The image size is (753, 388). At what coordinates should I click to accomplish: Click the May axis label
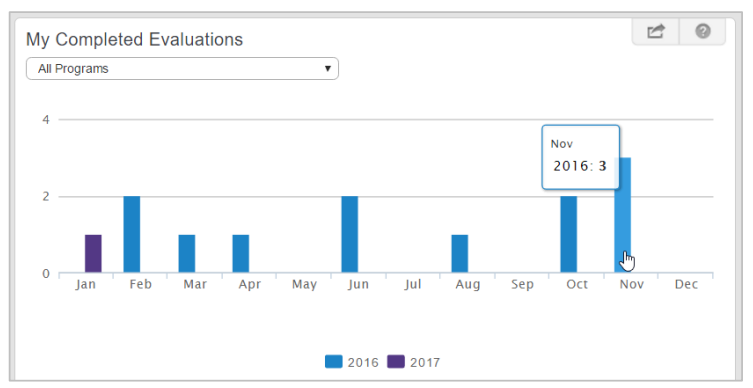click(x=304, y=285)
